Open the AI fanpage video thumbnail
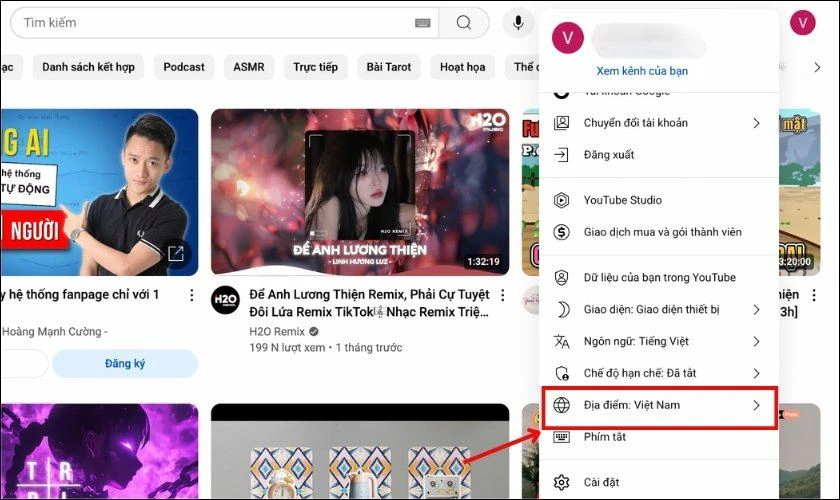Image resolution: width=840 pixels, height=500 pixels. tap(99, 192)
